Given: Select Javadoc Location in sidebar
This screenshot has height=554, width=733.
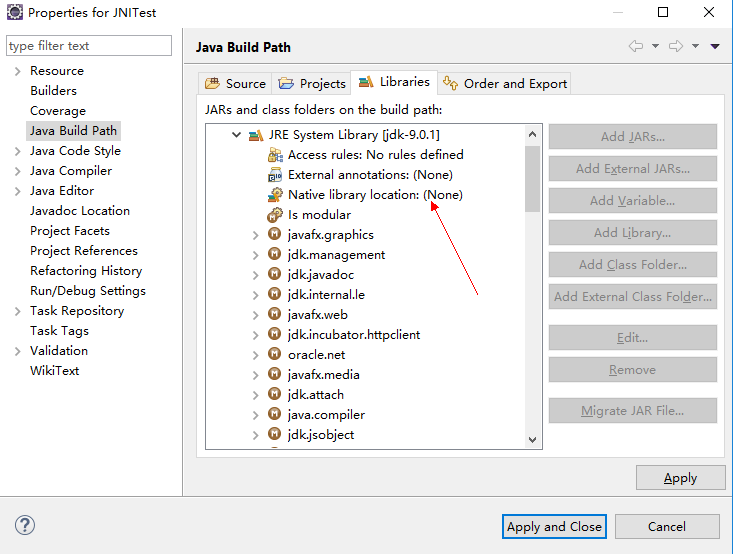Looking at the screenshot, I should (80, 211).
